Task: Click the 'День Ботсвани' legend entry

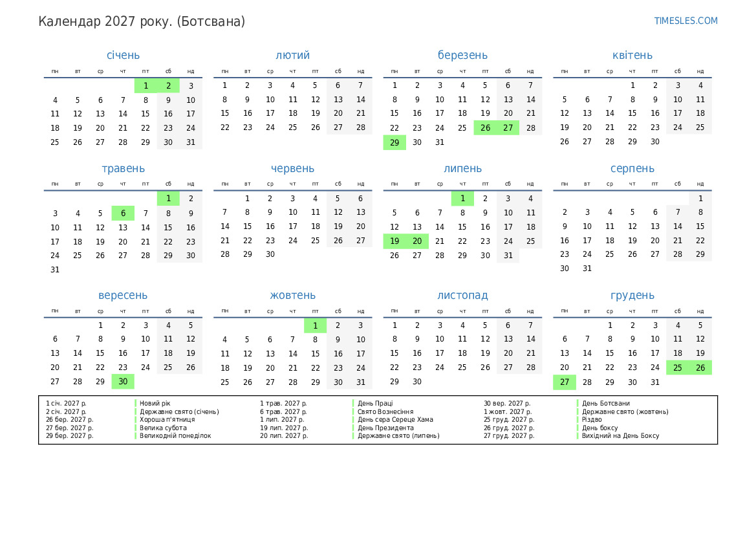Action: click(x=605, y=403)
